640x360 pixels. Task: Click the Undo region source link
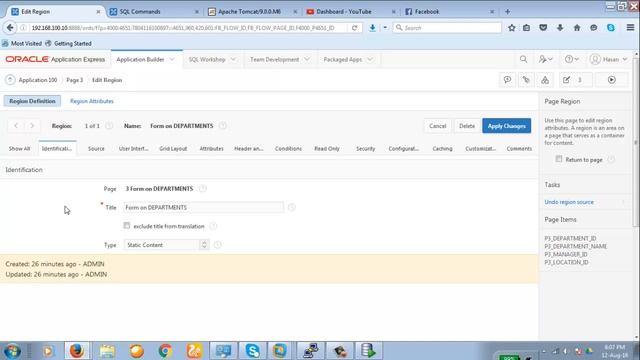[569, 202]
